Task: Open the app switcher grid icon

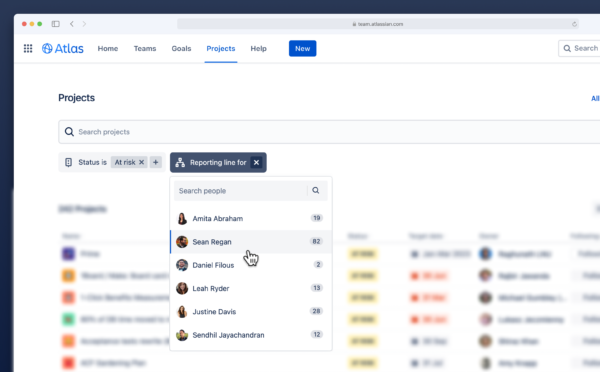Action: 28,49
